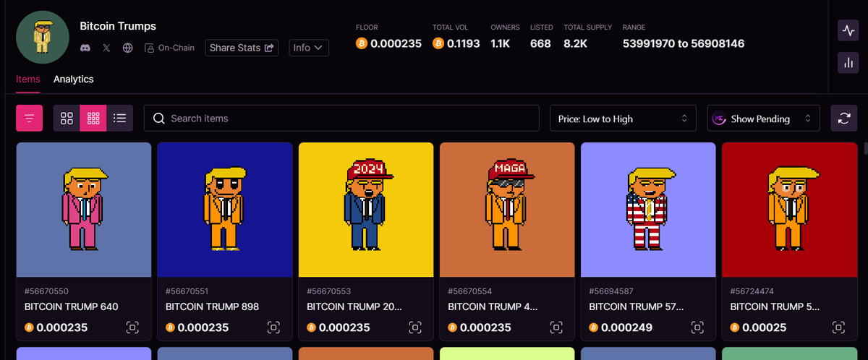Image resolution: width=868 pixels, height=360 pixels.
Task: Click the #56694587 inscription number
Action: click(611, 291)
